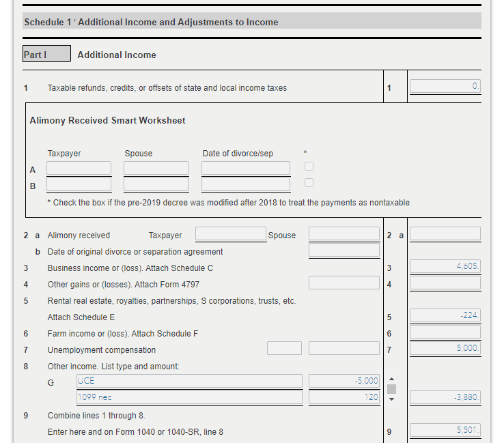
Task: Click the pre-2019 decree footnote text
Action: pos(229,203)
